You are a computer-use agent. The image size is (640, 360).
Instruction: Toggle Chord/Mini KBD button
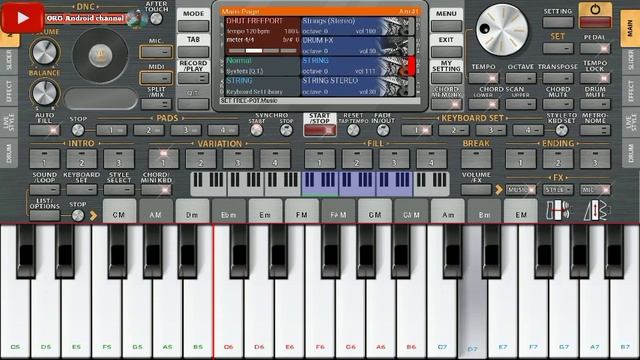(x=156, y=190)
